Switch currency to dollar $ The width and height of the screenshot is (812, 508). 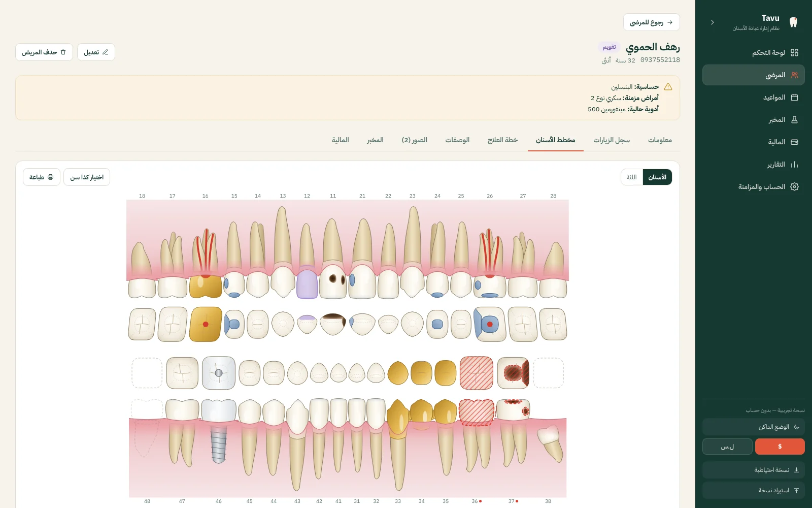coord(780,447)
